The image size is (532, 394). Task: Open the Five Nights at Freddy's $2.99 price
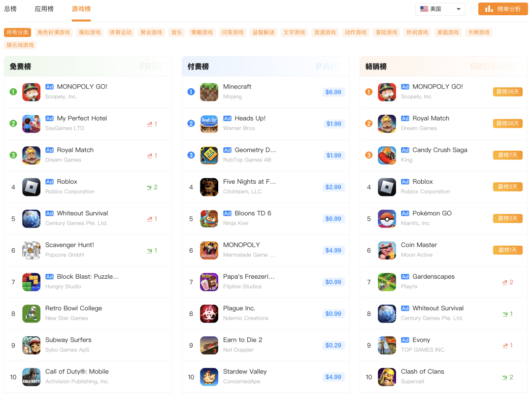click(x=333, y=187)
